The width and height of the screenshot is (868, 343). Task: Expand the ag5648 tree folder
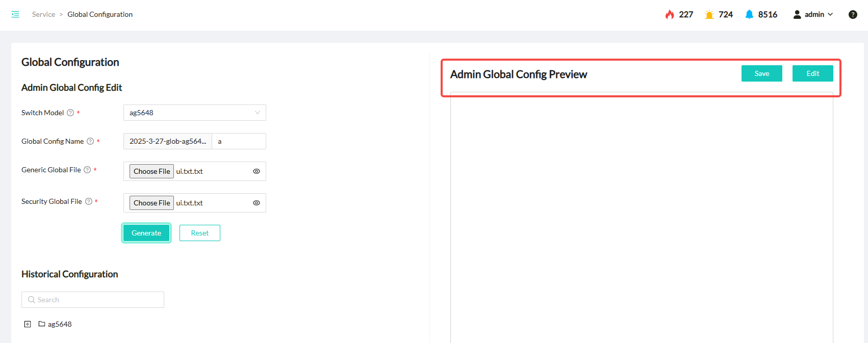[28, 324]
